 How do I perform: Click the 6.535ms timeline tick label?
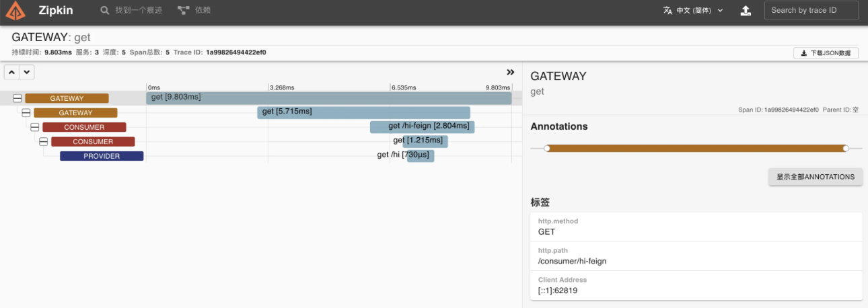pyautogui.click(x=404, y=87)
